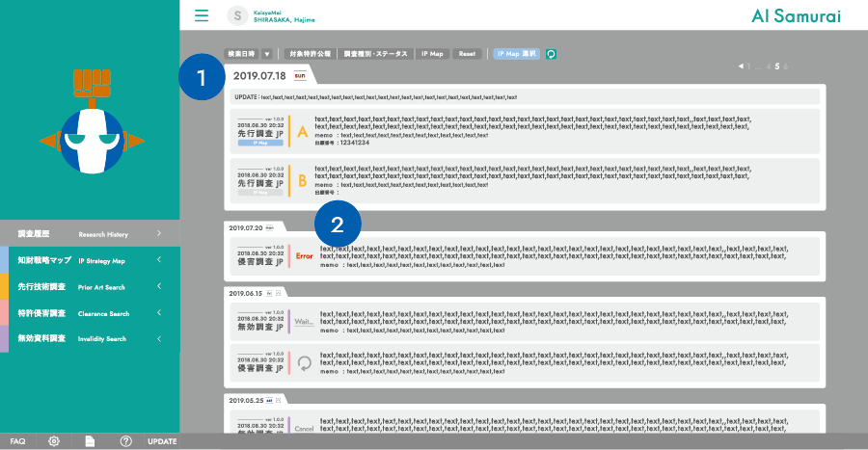Select Research History in the sidebar
Screen dimensions: 868x450
click(89, 234)
